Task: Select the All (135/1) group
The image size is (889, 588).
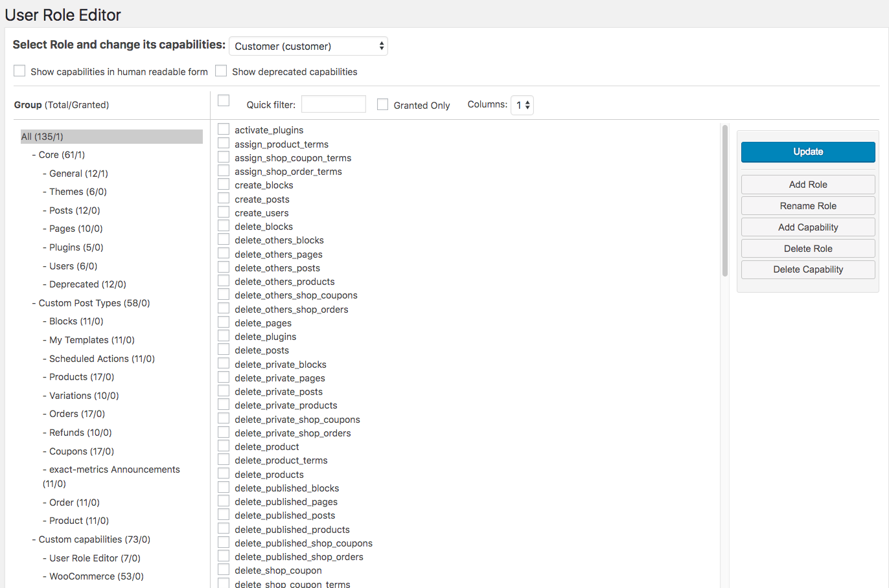Action: point(111,137)
